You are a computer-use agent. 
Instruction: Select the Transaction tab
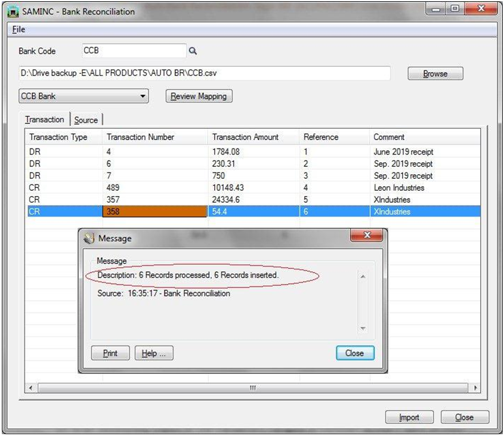[44, 120]
